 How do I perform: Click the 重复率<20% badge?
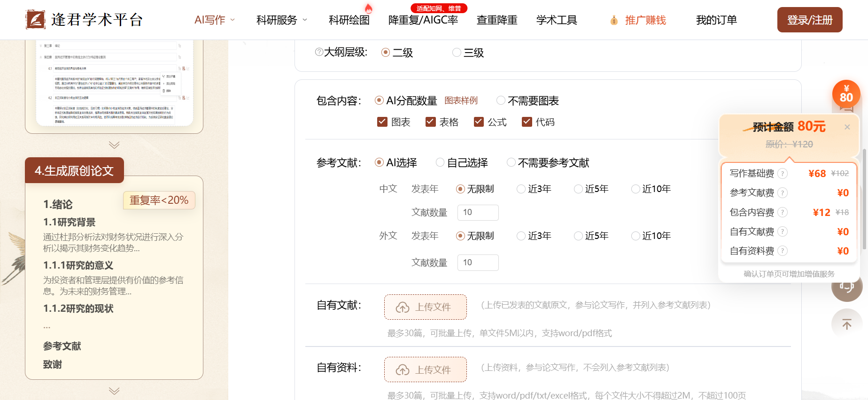point(159,200)
